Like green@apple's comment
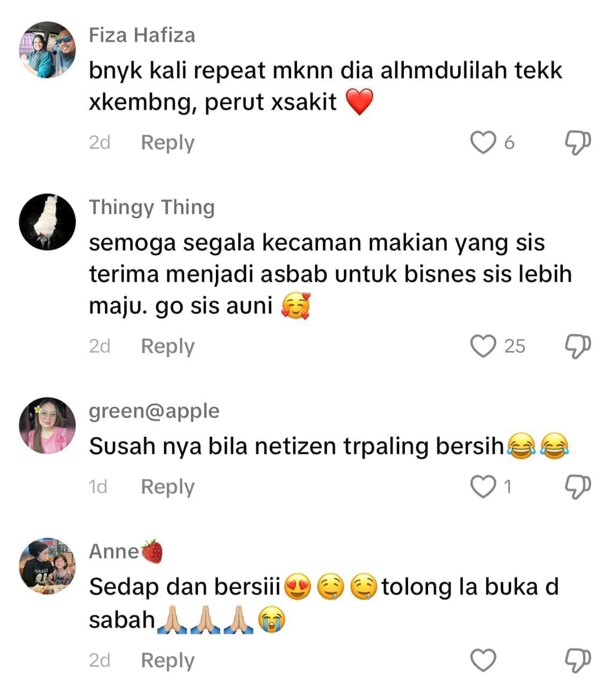This screenshot has height=687, width=616. (x=483, y=487)
